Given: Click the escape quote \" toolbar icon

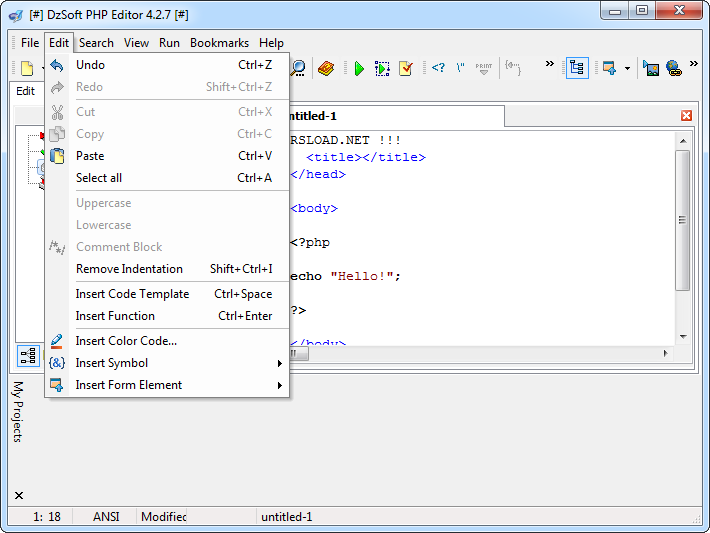Looking at the screenshot, I should tap(461, 68).
